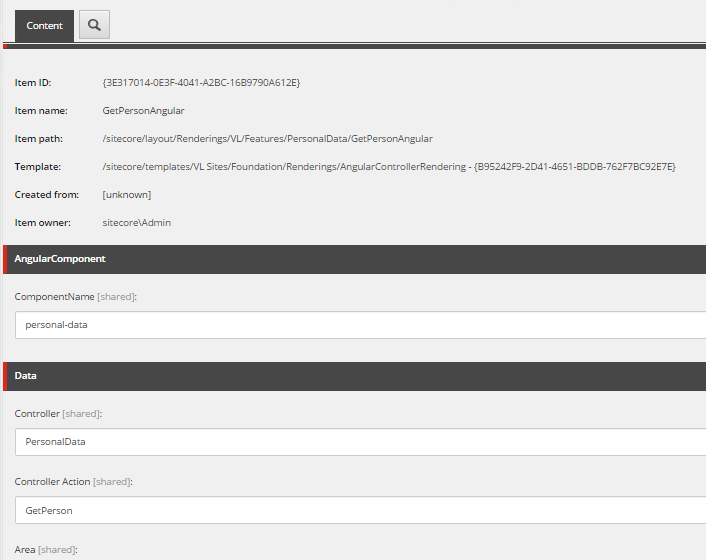Click the Item name label
Screen dimensions: 706x560
(x=41, y=111)
